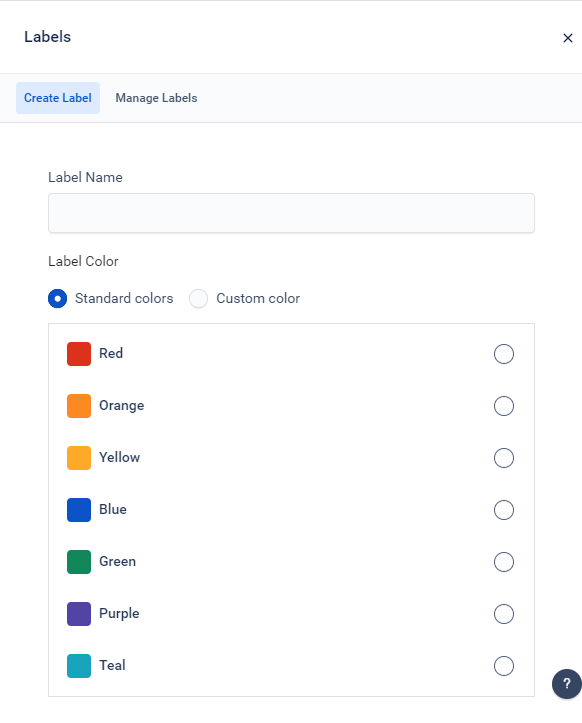Viewport: 582px width, 723px height.
Task: Choose the Custom color radio option
Action: pos(198,298)
